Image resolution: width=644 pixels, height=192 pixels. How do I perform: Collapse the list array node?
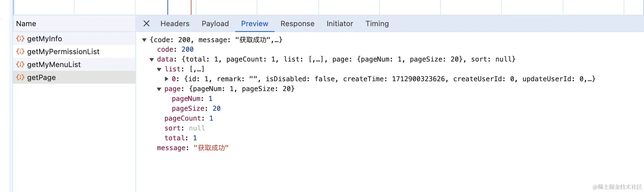tap(159, 69)
